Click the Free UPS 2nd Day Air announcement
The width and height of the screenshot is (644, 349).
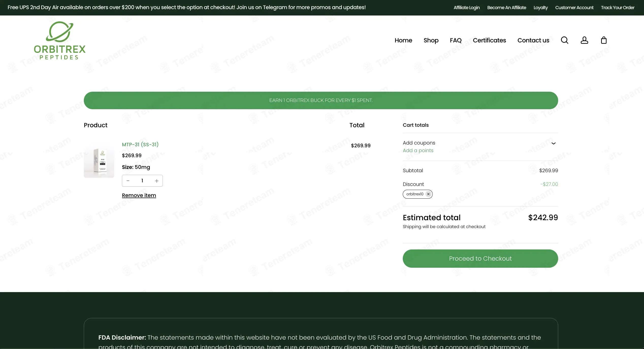[x=187, y=7]
